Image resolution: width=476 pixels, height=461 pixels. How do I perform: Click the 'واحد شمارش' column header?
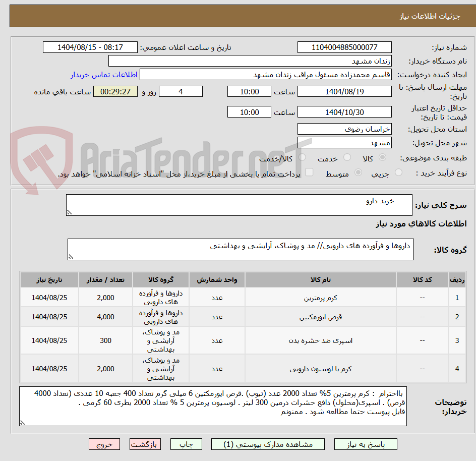coord(217,280)
